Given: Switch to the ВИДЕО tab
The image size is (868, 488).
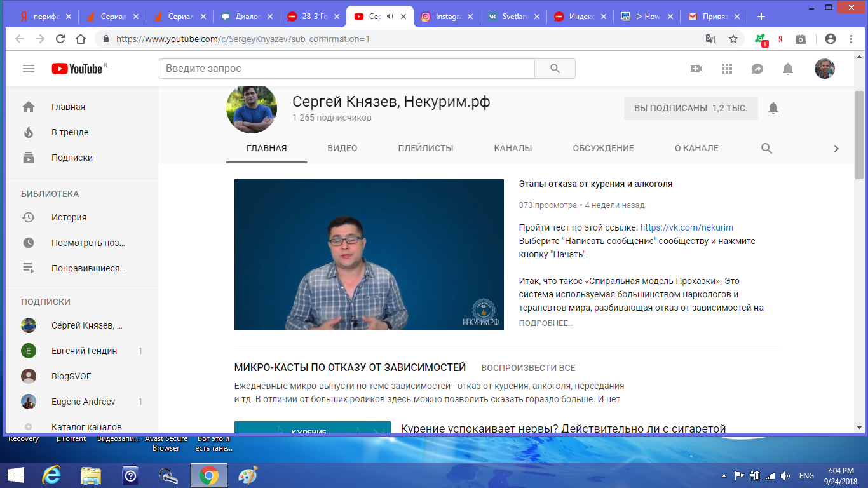Looking at the screenshot, I should coord(342,148).
